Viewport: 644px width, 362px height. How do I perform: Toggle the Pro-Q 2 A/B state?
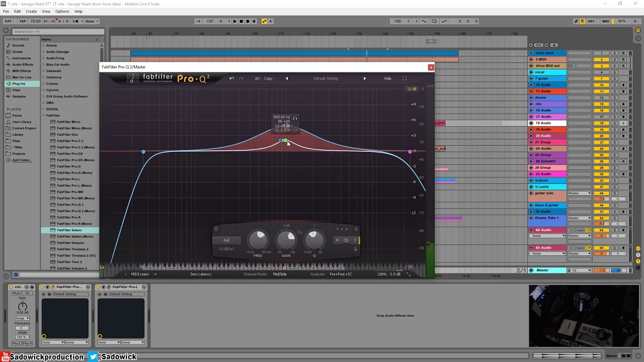[x=257, y=78]
